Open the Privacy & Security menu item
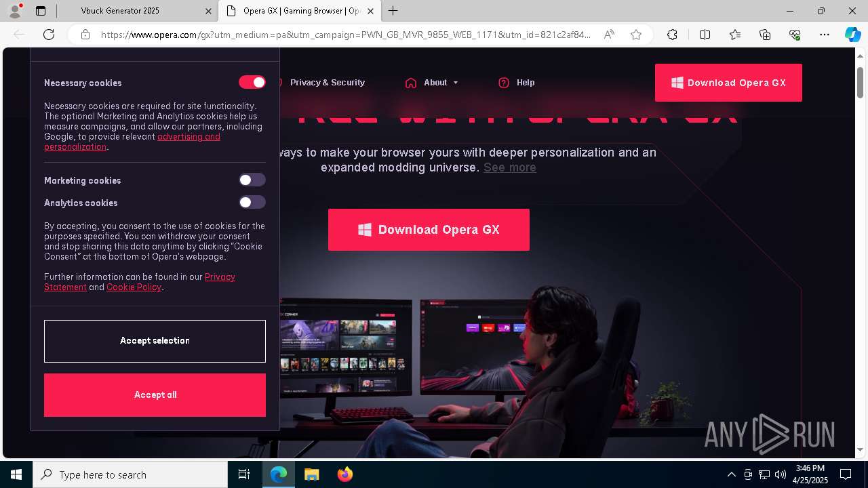868x488 pixels. [328, 83]
